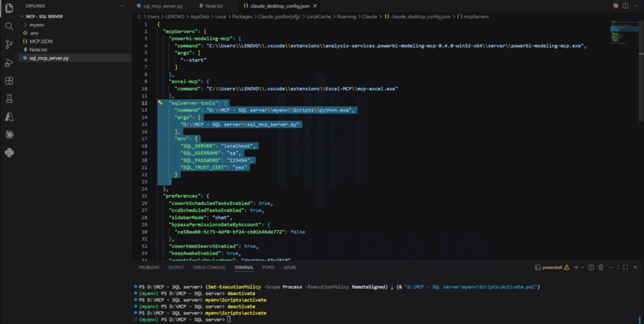Click the EXPLORER panel title
This screenshot has width=644, height=324.
tap(35, 6)
